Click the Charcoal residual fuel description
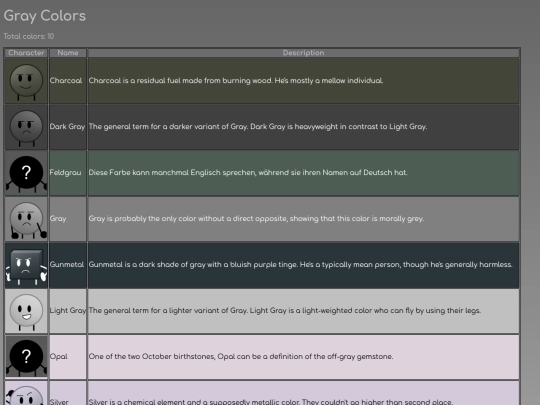This screenshot has width=540, height=405. pyautogui.click(x=236, y=81)
